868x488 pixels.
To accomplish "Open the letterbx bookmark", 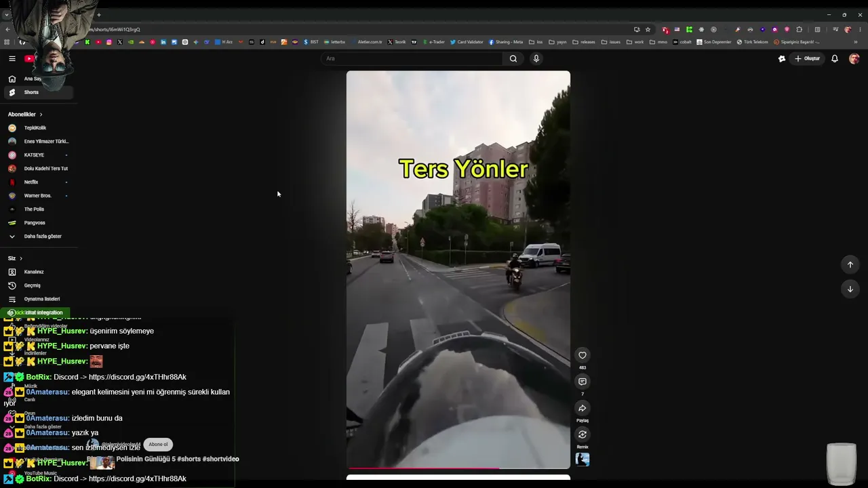I will click(x=335, y=42).
